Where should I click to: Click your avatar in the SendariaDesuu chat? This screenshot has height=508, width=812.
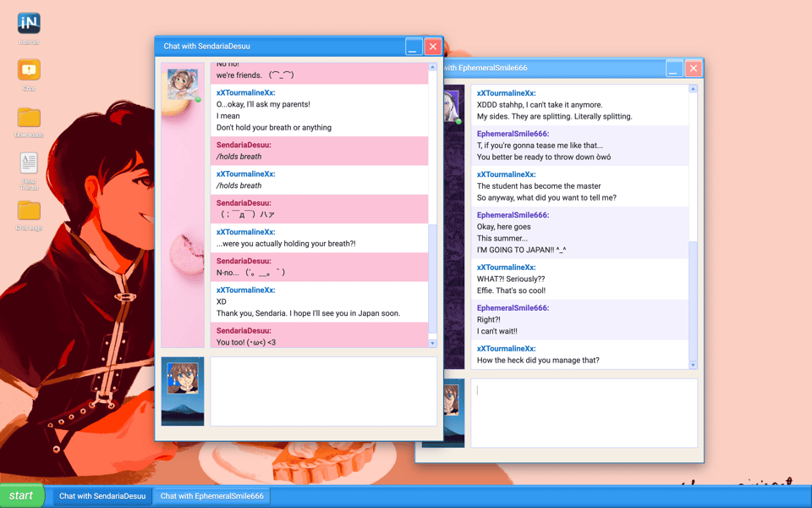(x=183, y=378)
